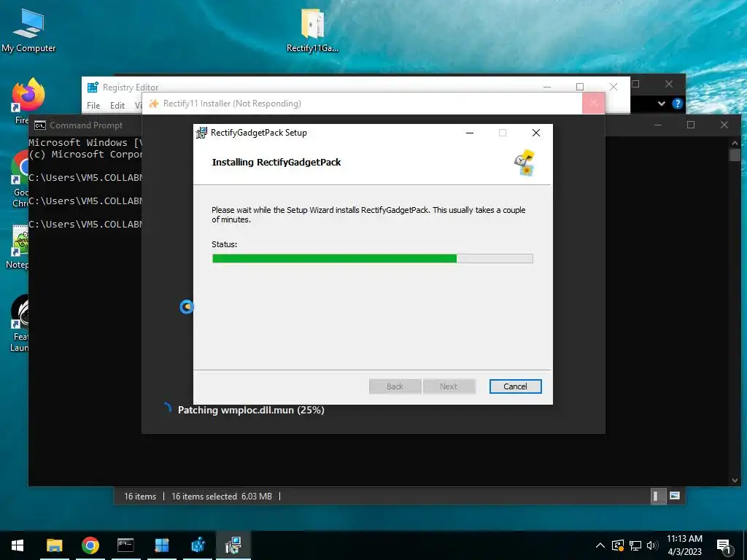Open the File menu in Registry Editor
The height and width of the screenshot is (560, 747).
pos(93,106)
